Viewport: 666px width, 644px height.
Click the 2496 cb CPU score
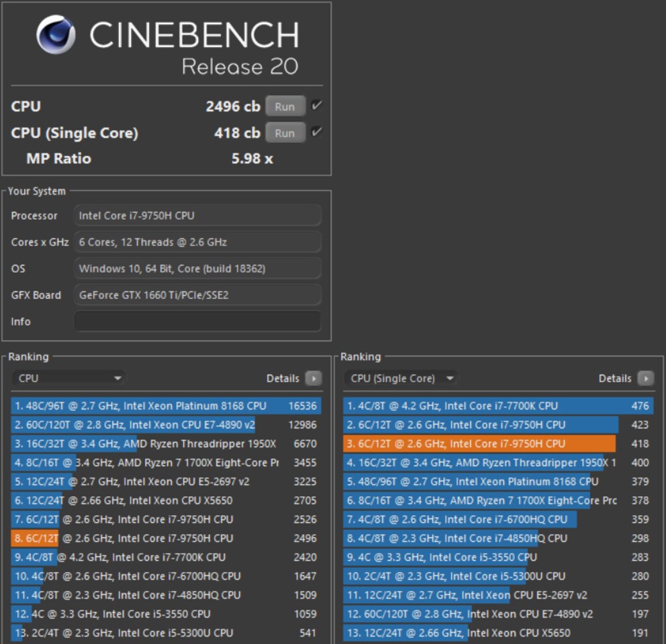coord(233,106)
